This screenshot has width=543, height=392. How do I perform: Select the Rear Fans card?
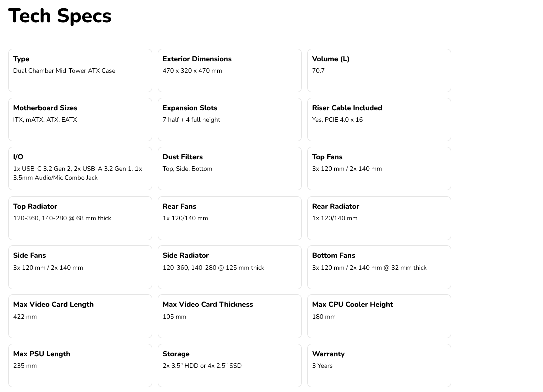pyautogui.click(x=230, y=218)
